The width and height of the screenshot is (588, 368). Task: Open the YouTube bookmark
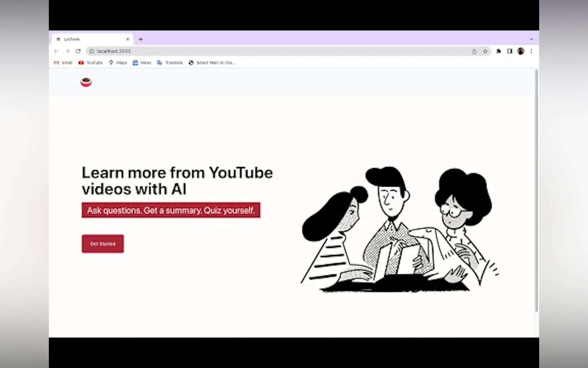[91, 63]
